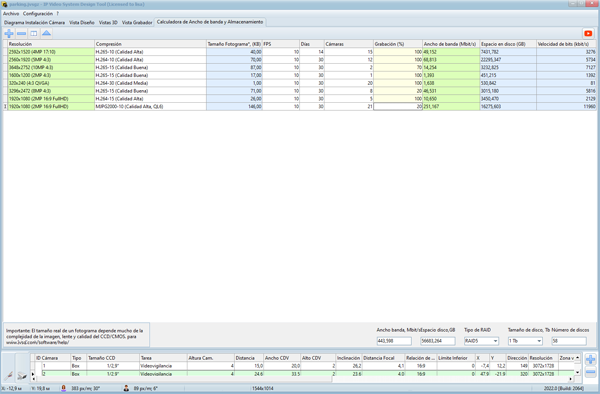Click the Ancho banda Mbit/s total field
Screen dimensions: 600x394
pyautogui.click(x=394, y=341)
